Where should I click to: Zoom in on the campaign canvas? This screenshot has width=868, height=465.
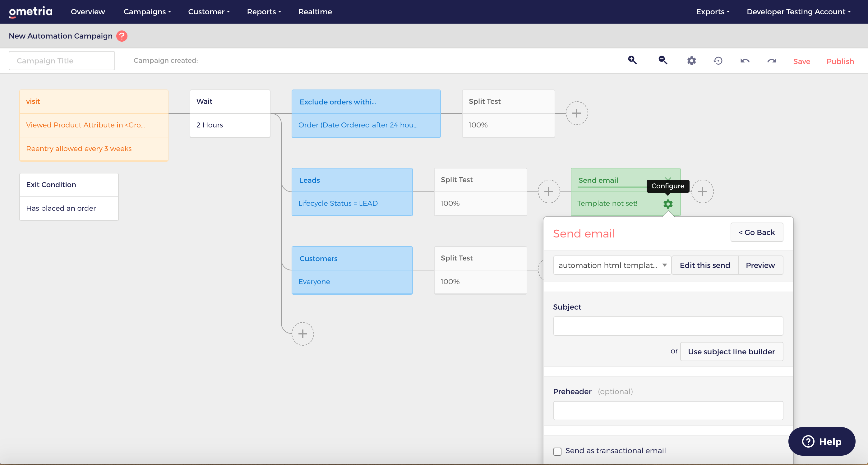click(632, 60)
